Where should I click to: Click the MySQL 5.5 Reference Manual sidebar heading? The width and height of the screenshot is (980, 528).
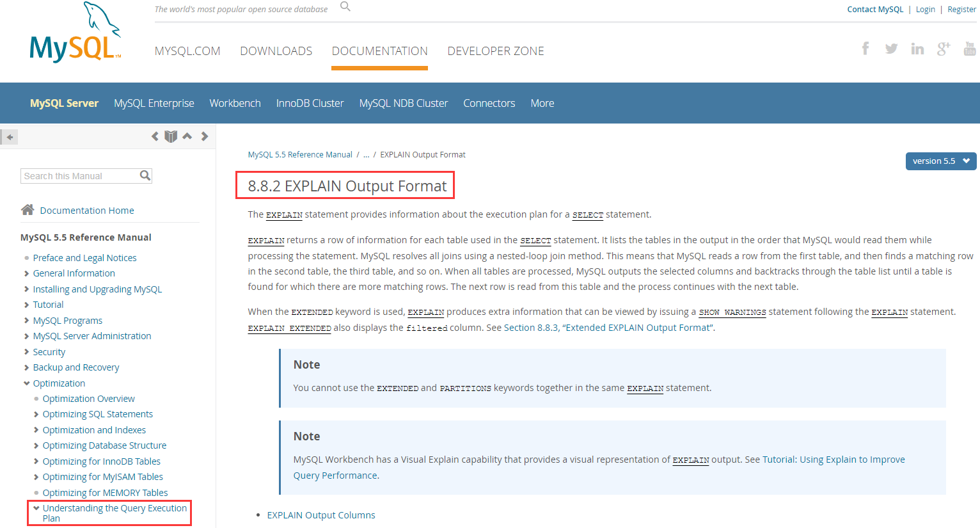[x=86, y=237]
